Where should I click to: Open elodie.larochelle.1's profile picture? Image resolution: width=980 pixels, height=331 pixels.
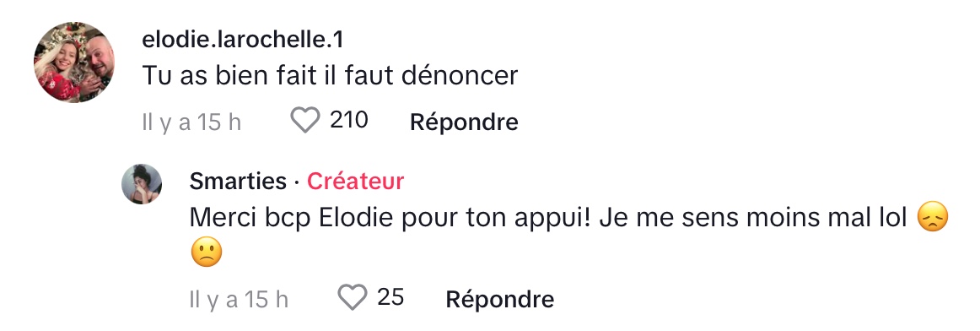point(73,62)
